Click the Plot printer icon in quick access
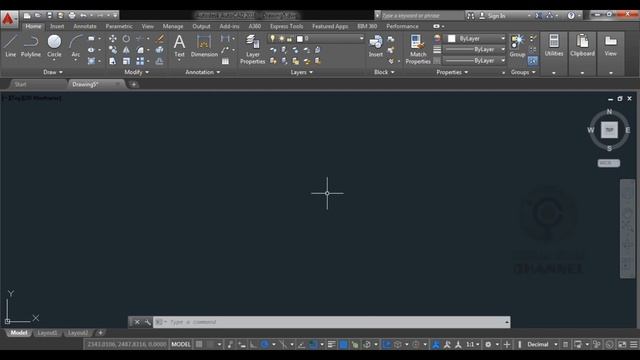640x360 pixels. 72,16
